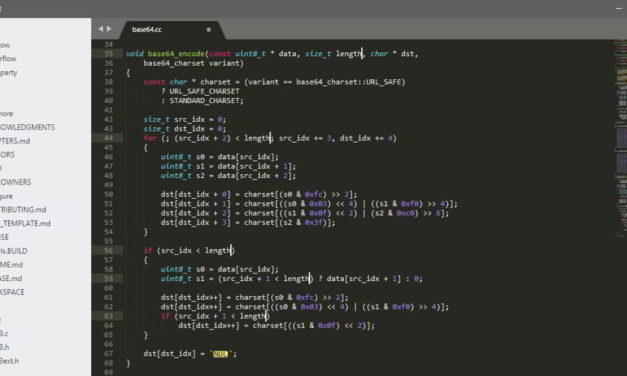Click line number 44 in gutter
The height and width of the screenshot is (376, 627).
pos(109,138)
